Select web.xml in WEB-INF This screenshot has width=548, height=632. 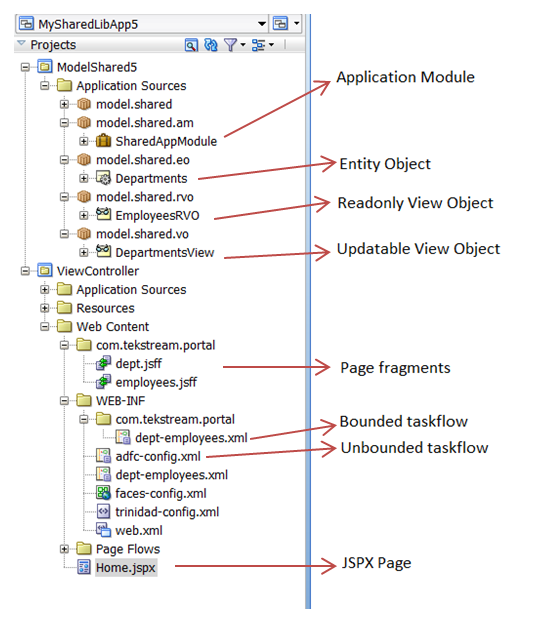click(139, 530)
